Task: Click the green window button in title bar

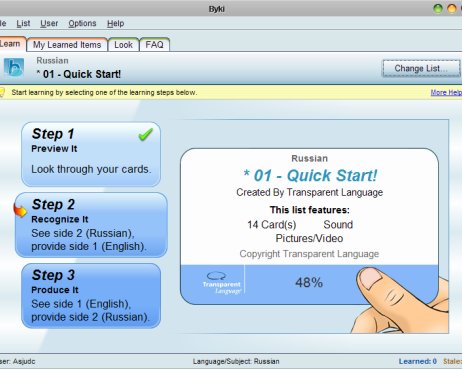Action: (438, 8)
